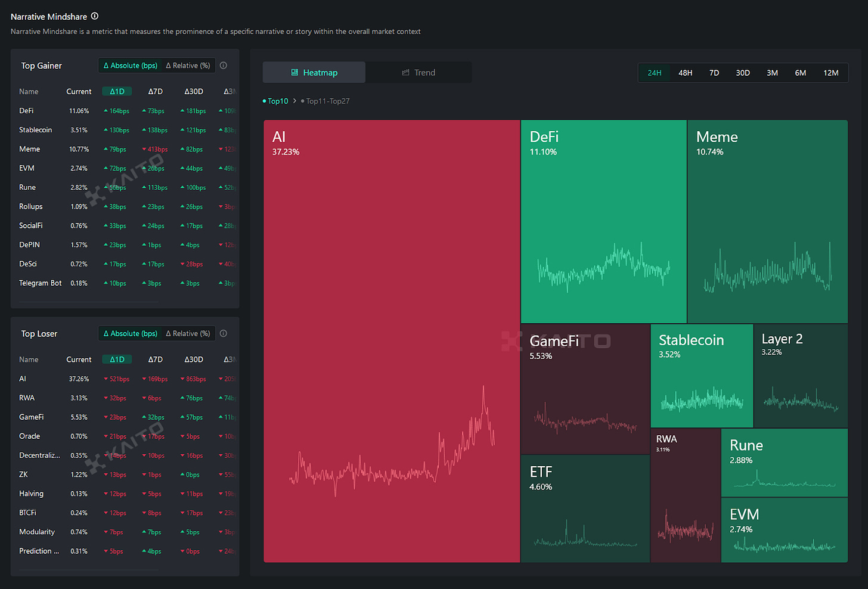
Task: Choose Absolute (bps) in Top Loser
Action: click(131, 334)
